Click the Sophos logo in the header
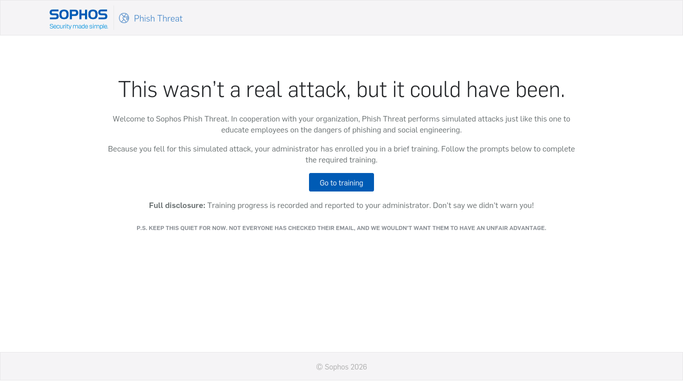 (78, 15)
